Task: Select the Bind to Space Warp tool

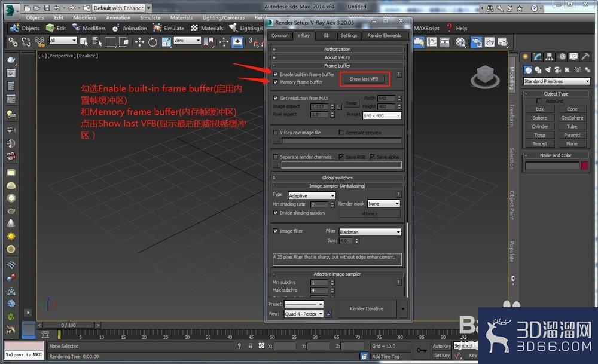Action: coord(39,42)
